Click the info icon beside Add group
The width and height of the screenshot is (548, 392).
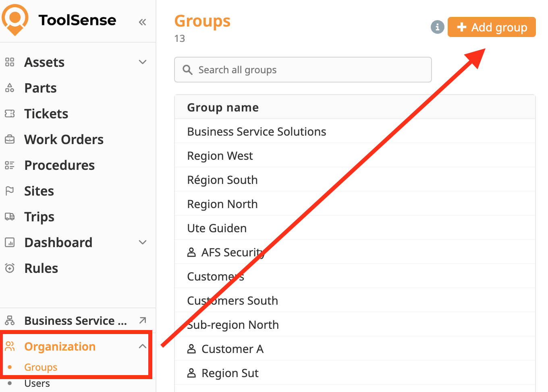(437, 27)
